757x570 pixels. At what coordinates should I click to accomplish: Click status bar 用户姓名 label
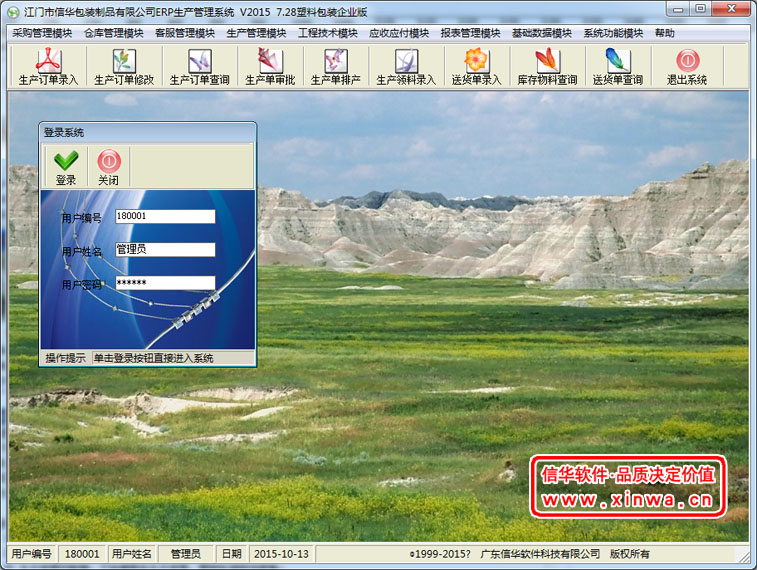click(132, 554)
